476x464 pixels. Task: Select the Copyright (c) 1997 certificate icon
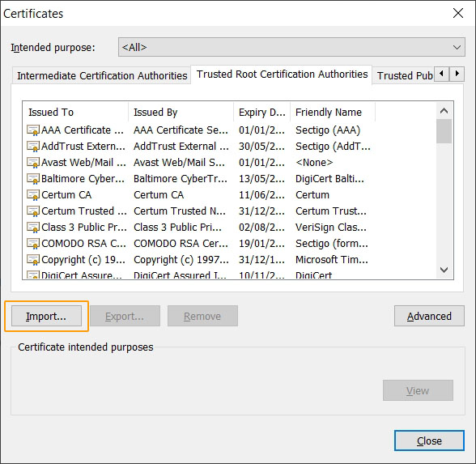(33, 260)
